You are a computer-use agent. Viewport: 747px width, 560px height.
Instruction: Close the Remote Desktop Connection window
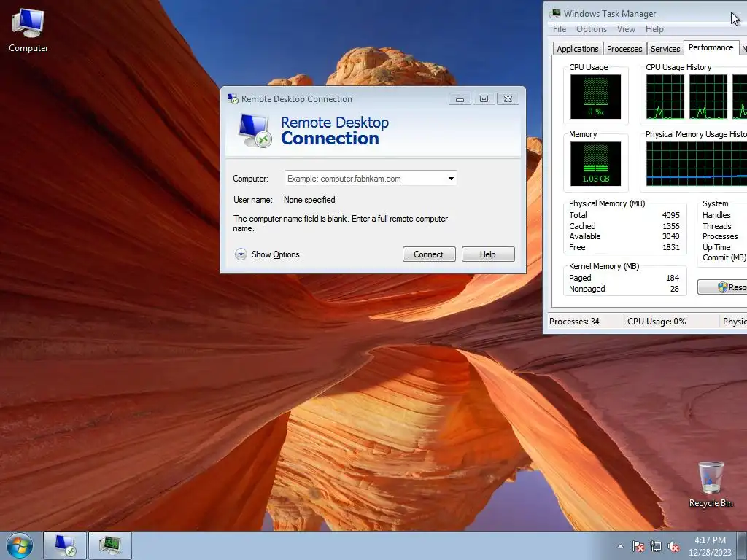(508, 99)
